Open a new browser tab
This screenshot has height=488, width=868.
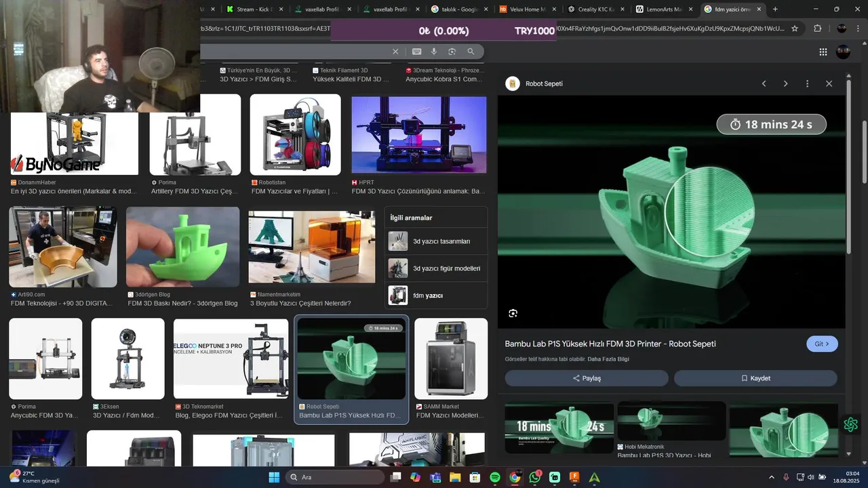pyautogui.click(x=775, y=9)
